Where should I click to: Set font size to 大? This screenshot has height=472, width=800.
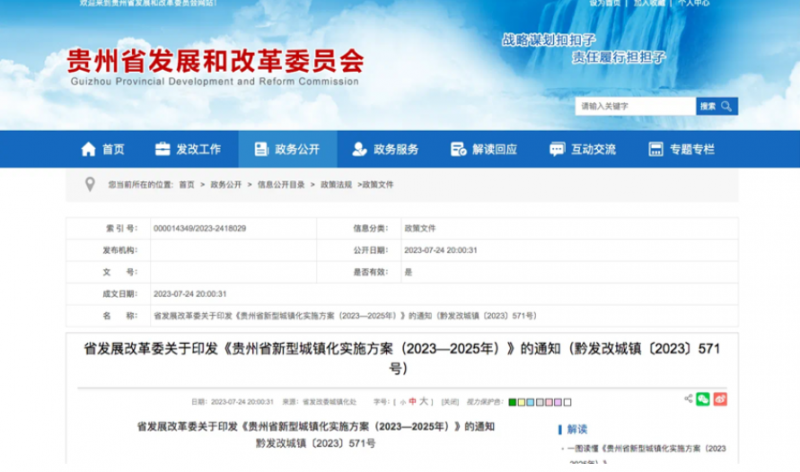[424, 401]
